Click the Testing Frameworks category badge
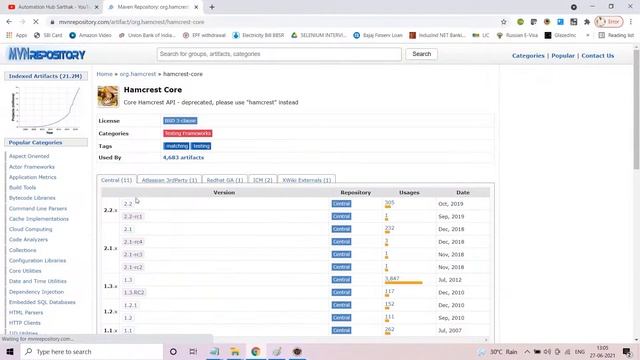Viewport: 640px width, 360px height. [188, 133]
